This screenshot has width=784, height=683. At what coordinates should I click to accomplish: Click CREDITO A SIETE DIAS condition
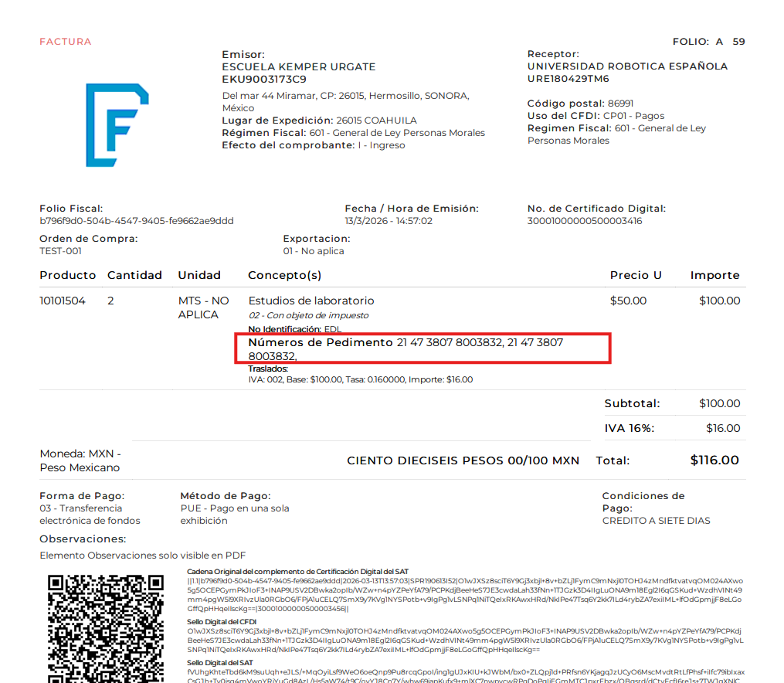pos(656,521)
